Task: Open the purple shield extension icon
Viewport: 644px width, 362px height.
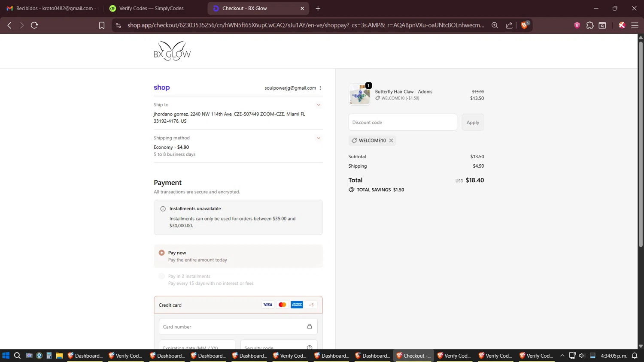Action: [x=577, y=25]
